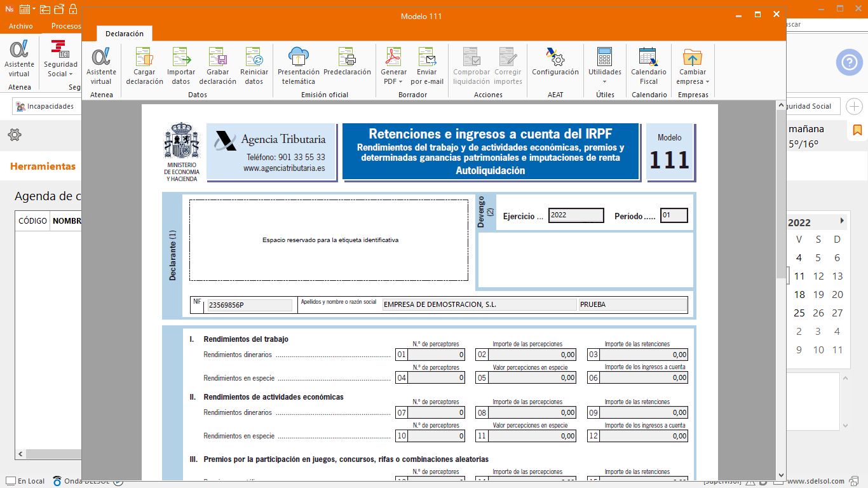Click the Período input field

coord(674,215)
